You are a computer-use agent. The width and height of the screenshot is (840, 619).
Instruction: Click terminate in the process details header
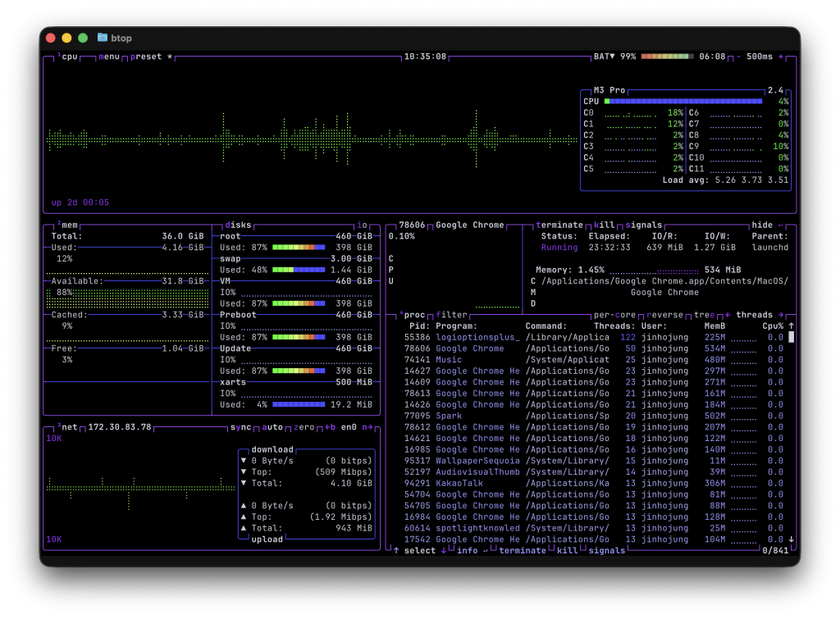point(559,225)
